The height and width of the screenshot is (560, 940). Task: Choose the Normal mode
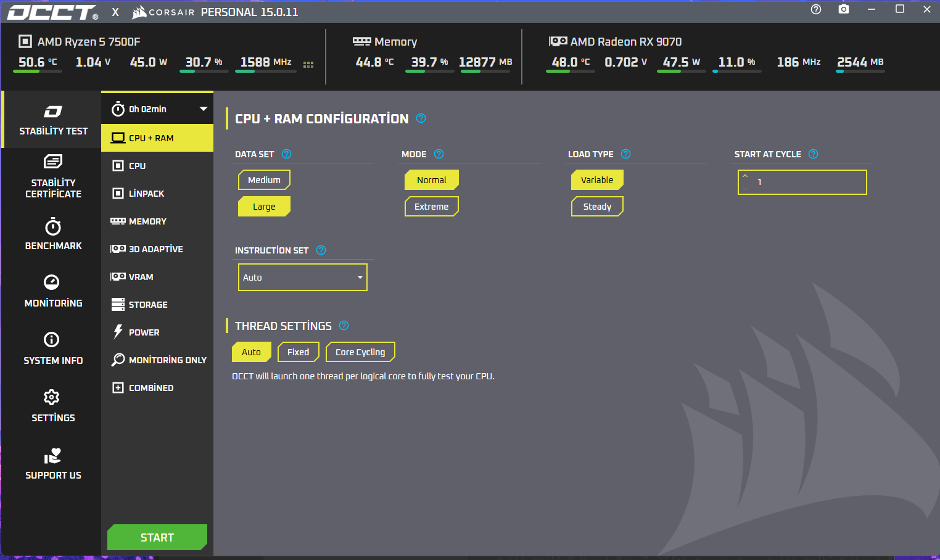click(432, 180)
